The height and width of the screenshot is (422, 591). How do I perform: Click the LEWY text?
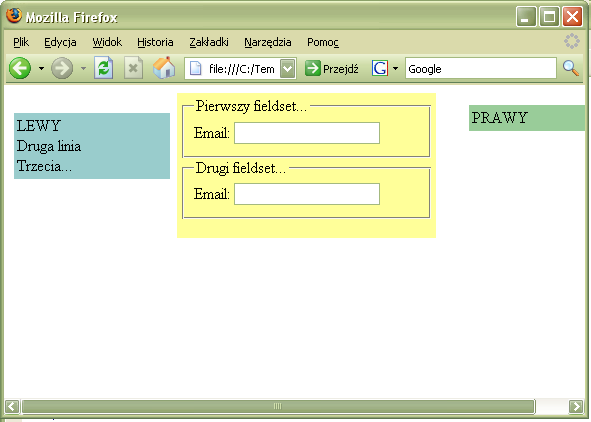tap(38, 125)
